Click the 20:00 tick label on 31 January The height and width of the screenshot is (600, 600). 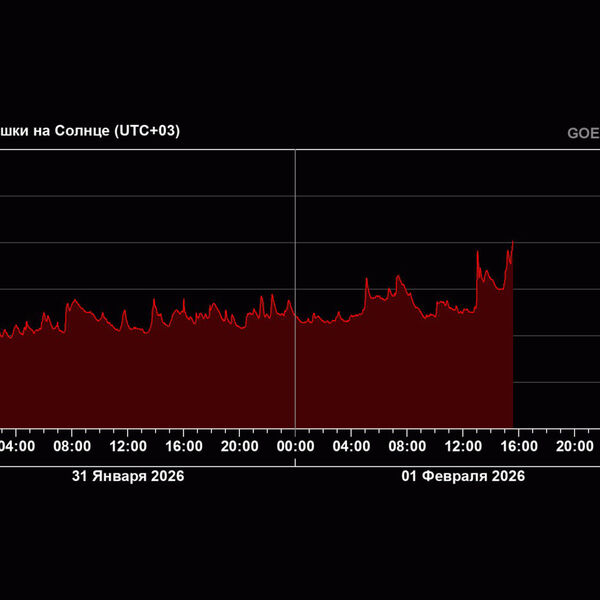(x=240, y=446)
